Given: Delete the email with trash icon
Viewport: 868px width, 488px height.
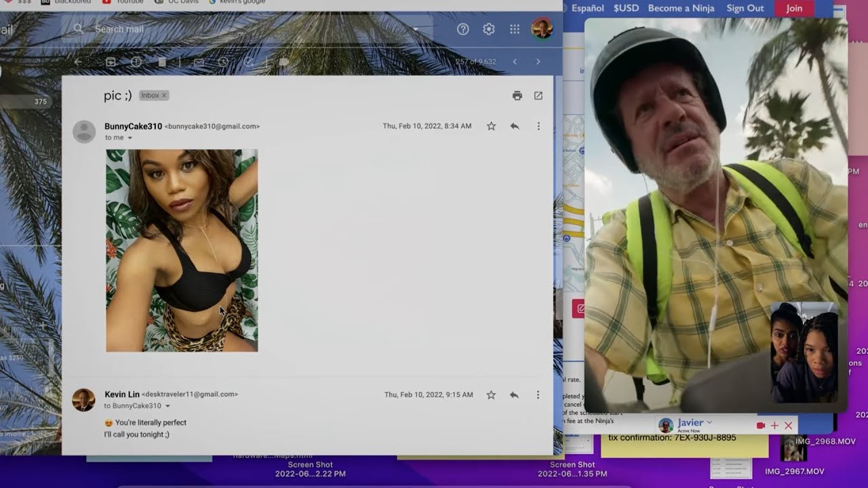Looking at the screenshot, I should coord(162,62).
